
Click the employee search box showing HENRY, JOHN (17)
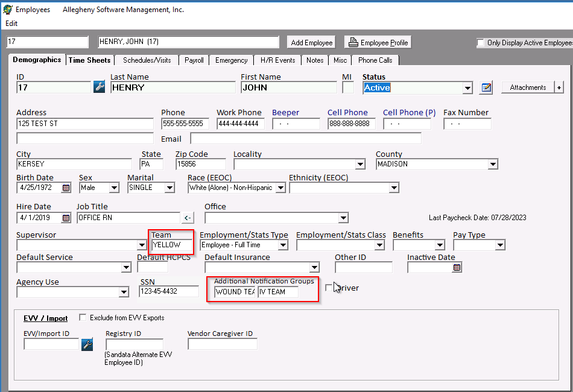(x=189, y=42)
